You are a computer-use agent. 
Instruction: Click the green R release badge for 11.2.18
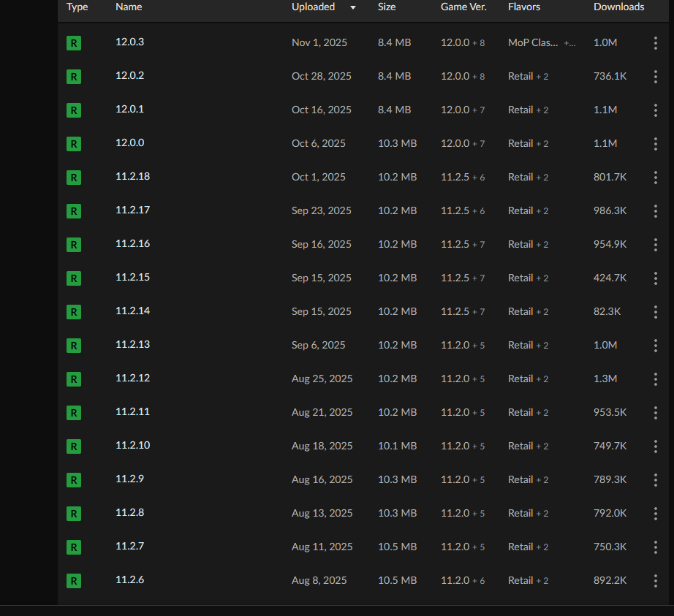(74, 178)
